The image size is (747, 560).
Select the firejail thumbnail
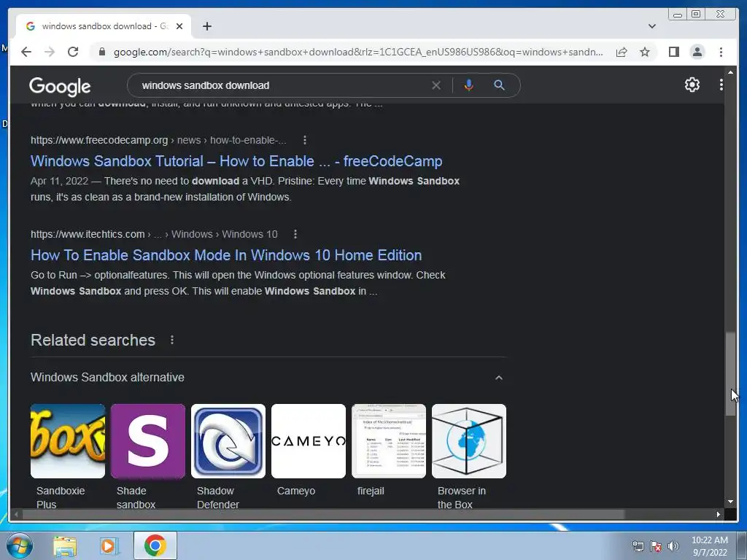pos(389,441)
